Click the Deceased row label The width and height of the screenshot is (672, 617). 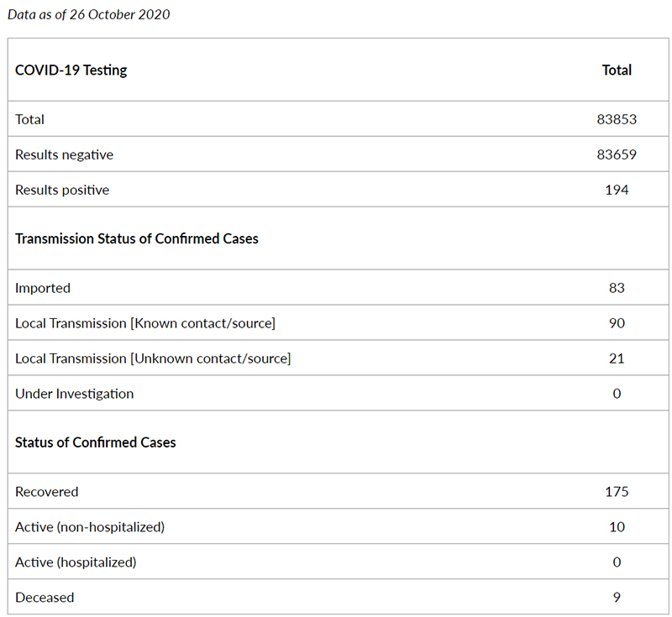[x=45, y=598]
